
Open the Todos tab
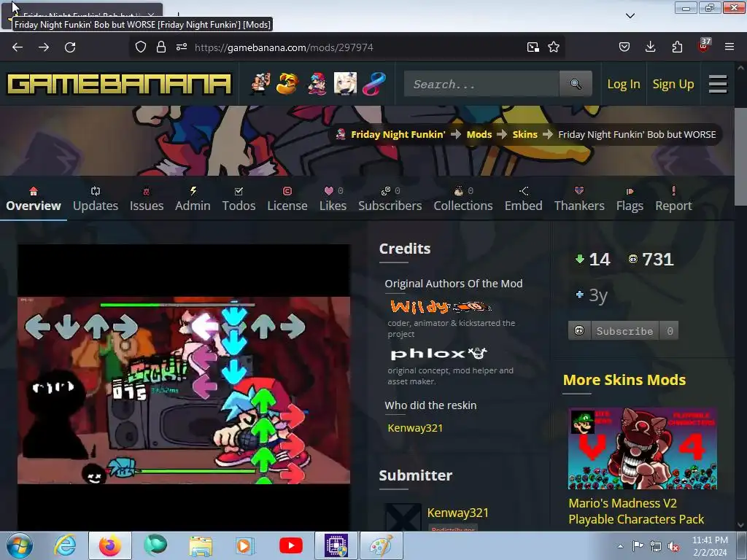click(x=239, y=200)
